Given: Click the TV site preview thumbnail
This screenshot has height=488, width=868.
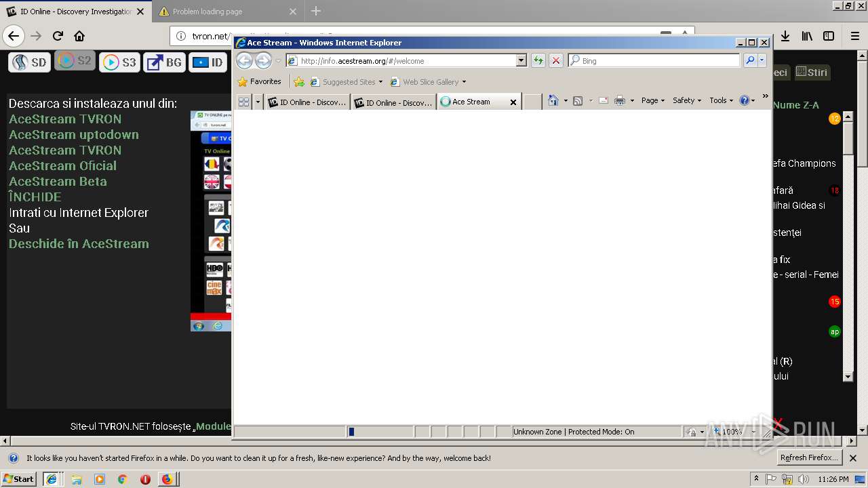Looking at the screenshot, I should point(211,221).
